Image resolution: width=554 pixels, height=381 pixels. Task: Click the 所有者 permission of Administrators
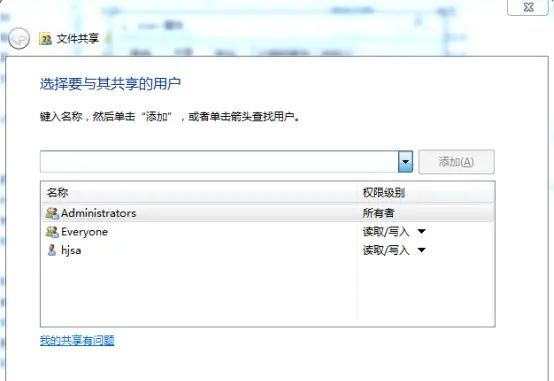(x=378, y=213)
